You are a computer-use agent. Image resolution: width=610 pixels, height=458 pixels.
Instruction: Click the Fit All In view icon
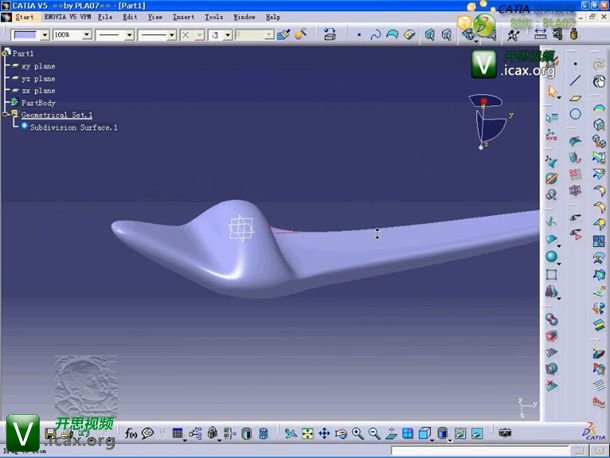pos(307,434)
